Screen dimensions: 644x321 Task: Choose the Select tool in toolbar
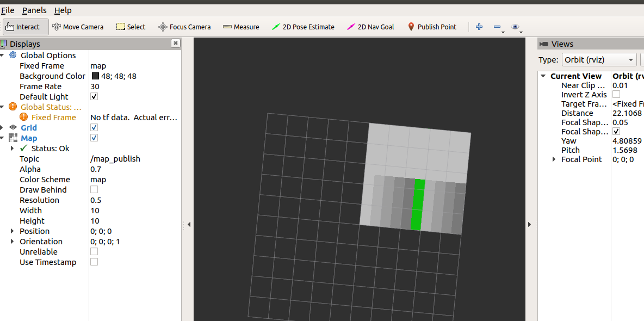[x=131, y=26]
